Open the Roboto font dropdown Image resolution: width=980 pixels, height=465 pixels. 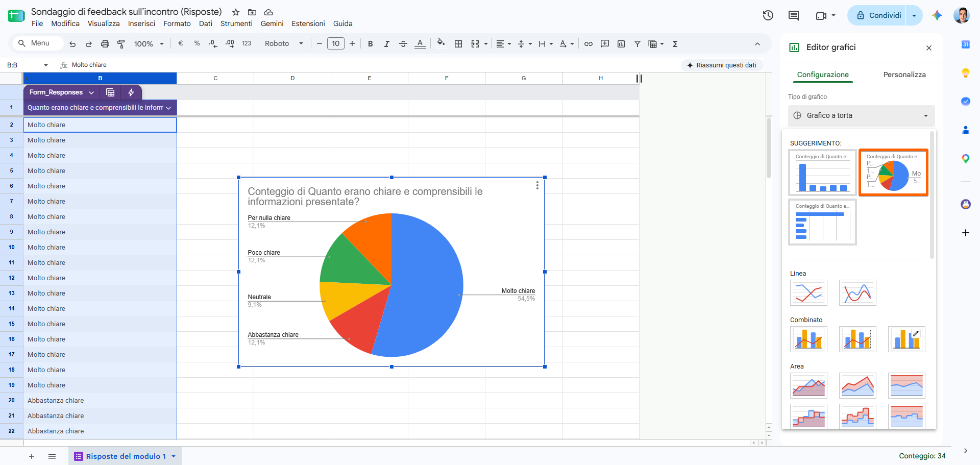284,44
